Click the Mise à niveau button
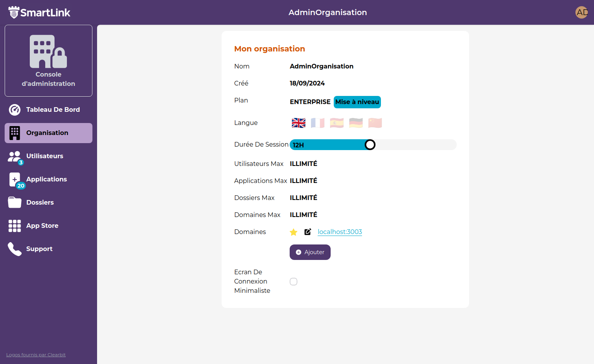Viewport: 594px width, 364px height. point(357,102)
